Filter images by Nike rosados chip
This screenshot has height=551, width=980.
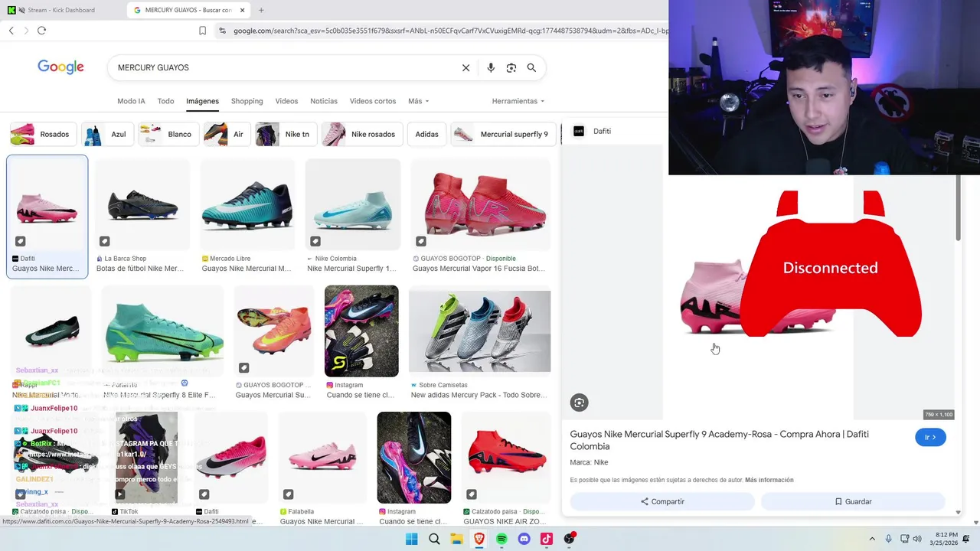(362, 134)
